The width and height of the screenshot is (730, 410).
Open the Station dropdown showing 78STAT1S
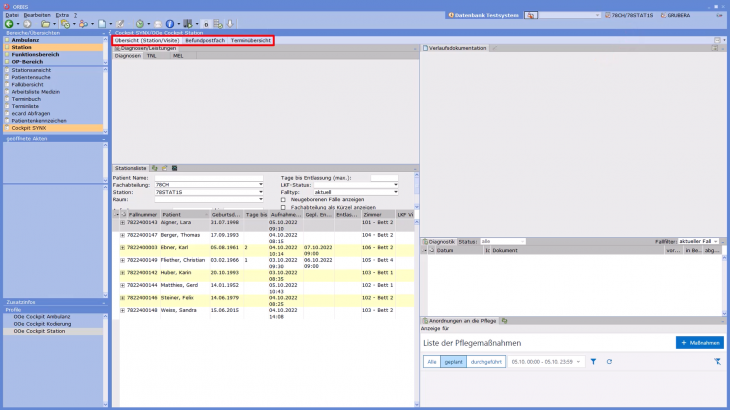click(x=260, y=193)
